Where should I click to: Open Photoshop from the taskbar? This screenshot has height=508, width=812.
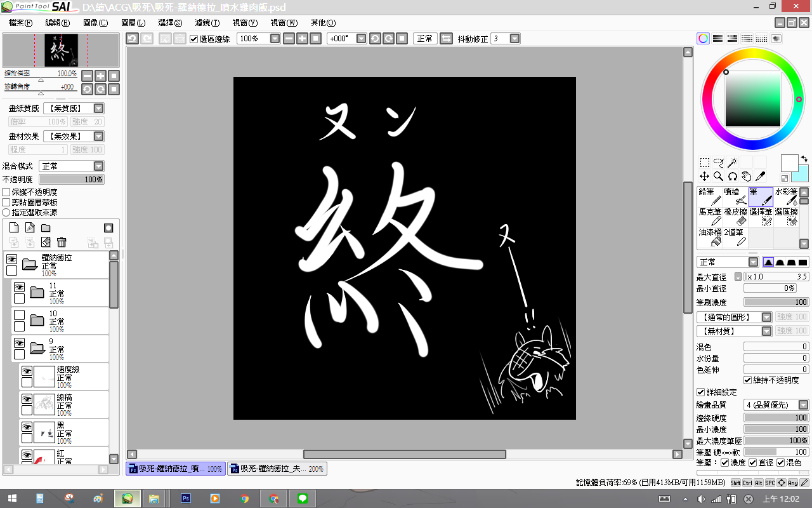click(186, 498)
